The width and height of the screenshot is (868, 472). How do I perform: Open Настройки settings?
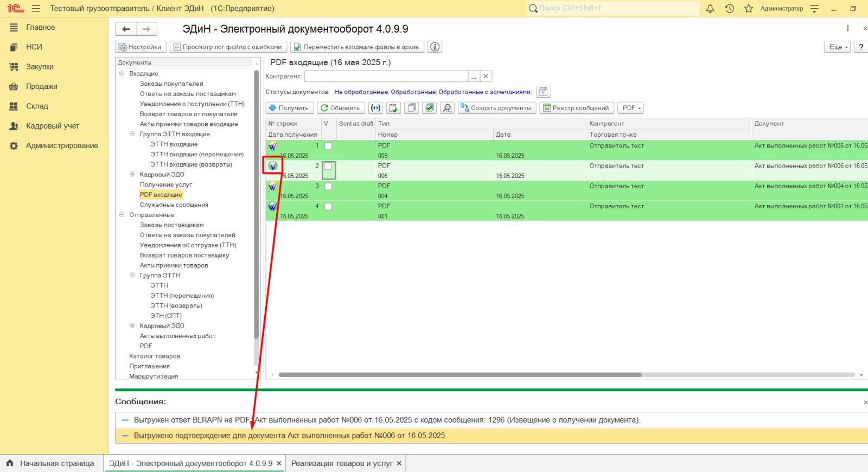tap(140, 47)
